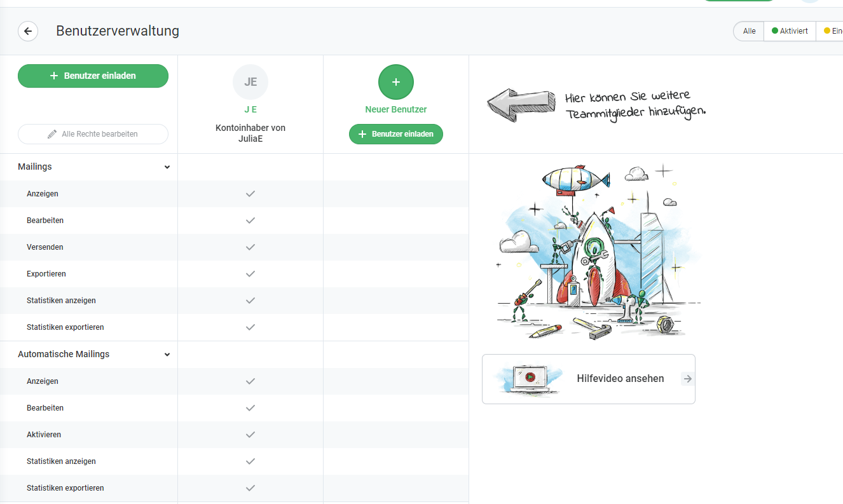Viewport: 843px width, 504px height.
Task: Collapse the Automatische Mailings section chevron
Action: coord(167,355)
